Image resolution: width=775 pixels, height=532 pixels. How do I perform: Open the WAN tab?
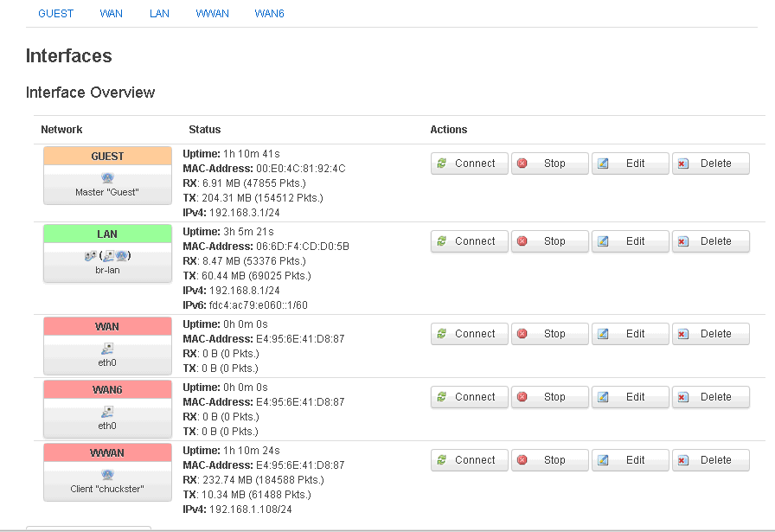coord(112,13)
